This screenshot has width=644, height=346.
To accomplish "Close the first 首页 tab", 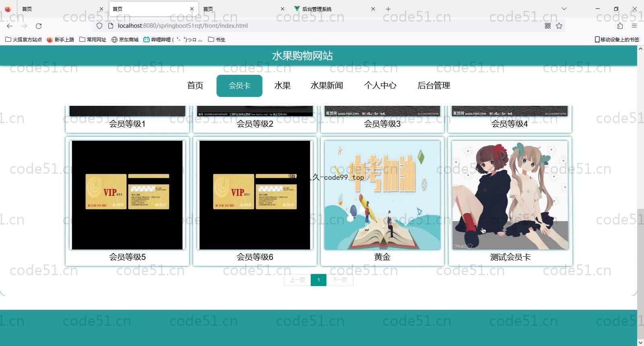I will 101,9.
